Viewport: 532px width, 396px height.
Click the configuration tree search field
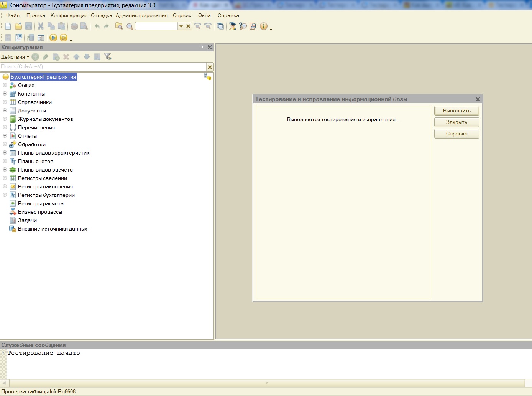[x=103, y=67]
